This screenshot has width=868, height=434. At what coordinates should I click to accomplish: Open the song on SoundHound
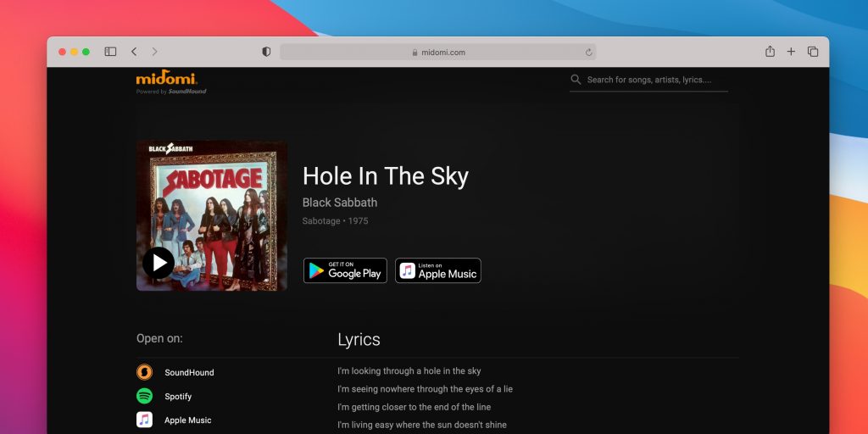189,373
